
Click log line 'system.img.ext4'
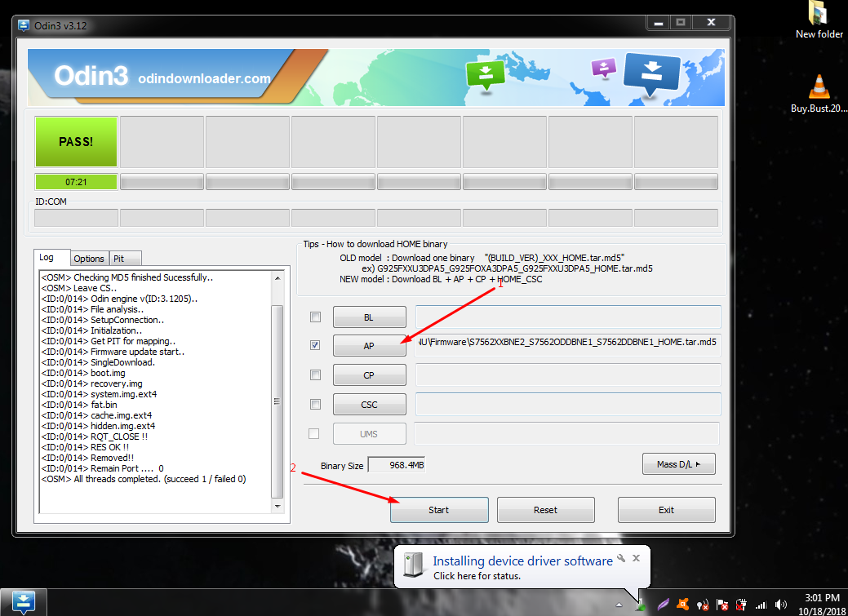(99, 394)
